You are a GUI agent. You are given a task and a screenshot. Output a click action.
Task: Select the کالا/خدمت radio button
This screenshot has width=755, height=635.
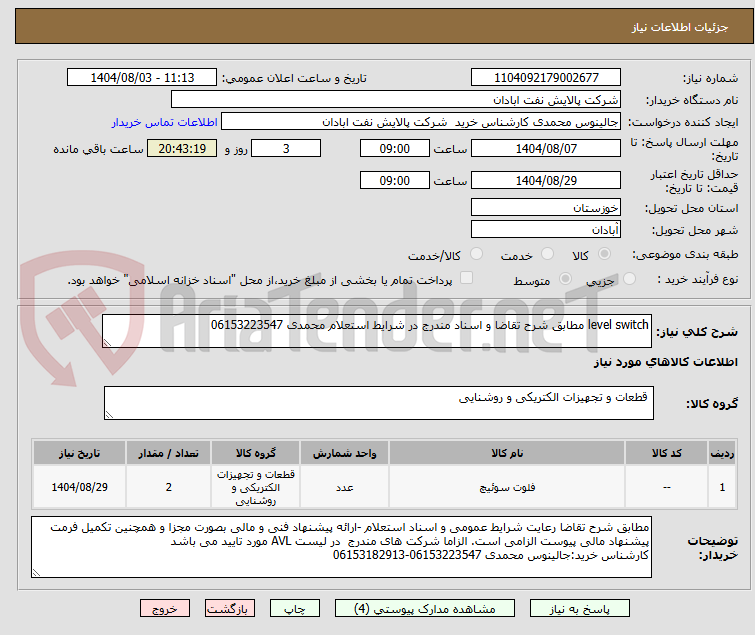pos(476,254)
